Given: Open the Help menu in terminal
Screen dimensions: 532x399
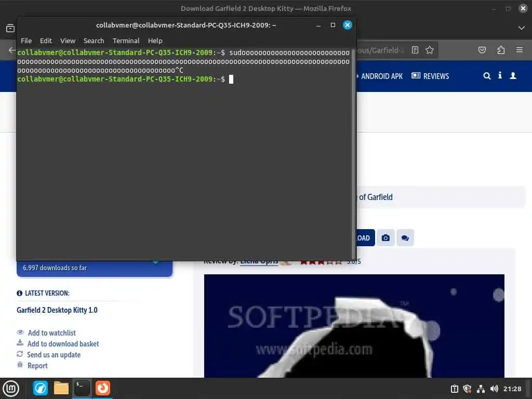Looking at the screenshot, I should pyautogui.click(x=155, y=41).
